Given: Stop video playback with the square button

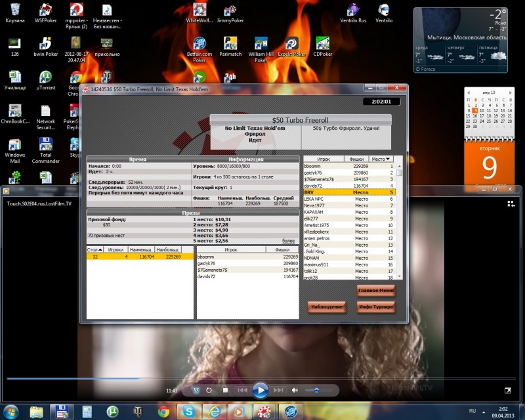Looking at the screenshot, I should [225, 390].
